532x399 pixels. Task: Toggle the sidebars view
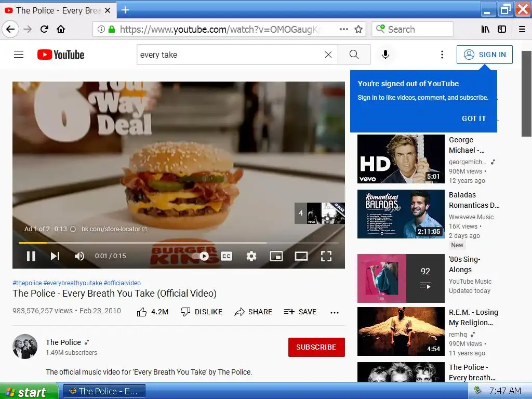pyautogui.click(x=502, y=29)
